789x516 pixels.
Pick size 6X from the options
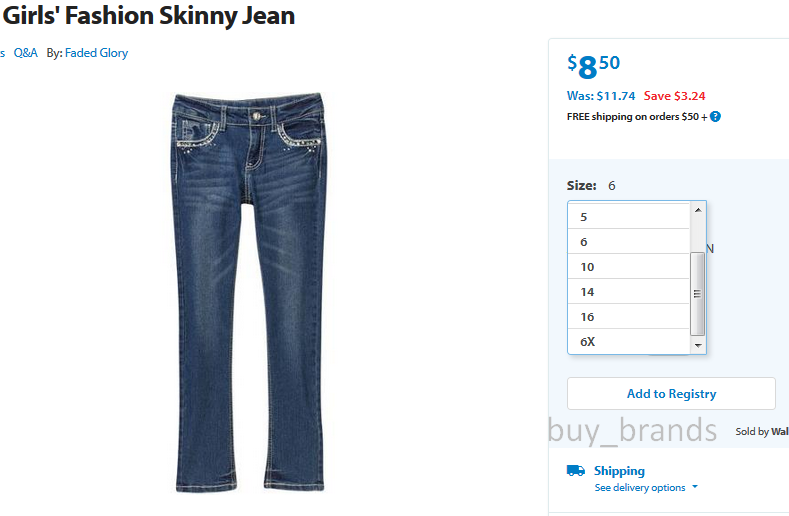click(628, 342)
